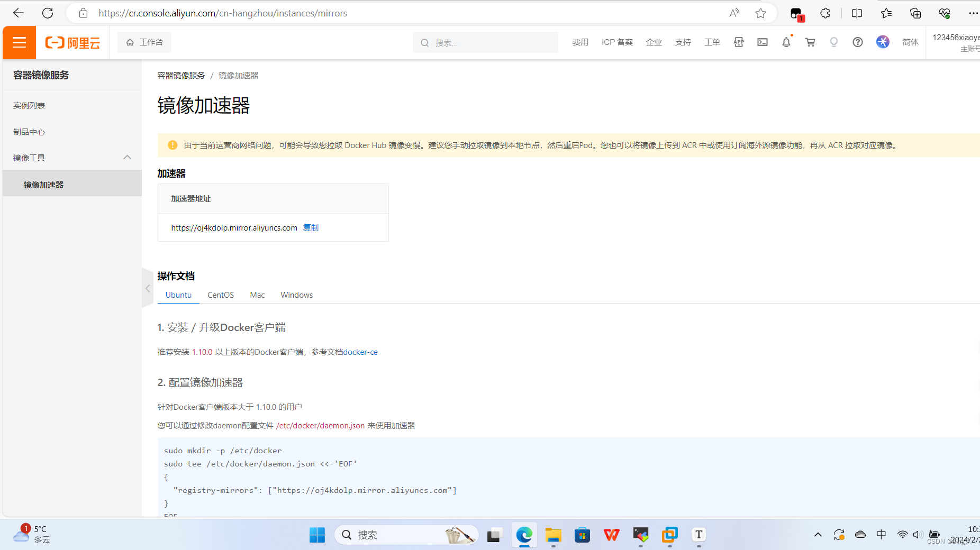Image resolution: width=980 pixels, height=550 pixels.
Task: Open Microsoft Edge from the taskbar
Action: pos(524,535)
